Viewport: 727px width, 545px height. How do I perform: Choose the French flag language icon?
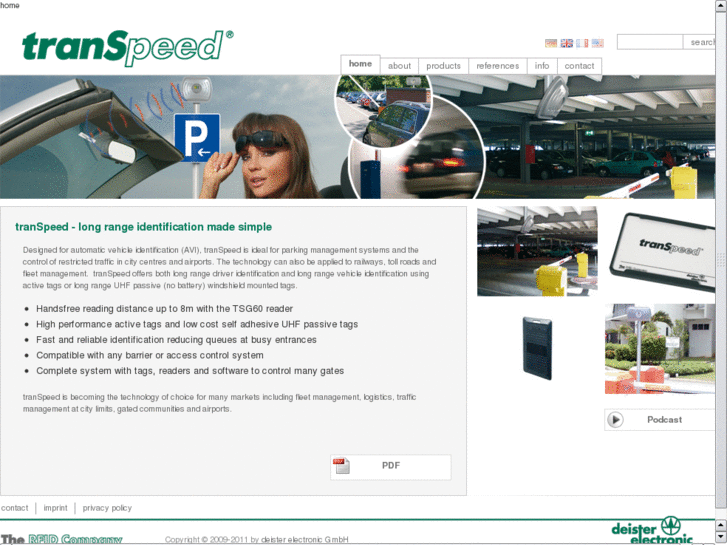[582, 43]
